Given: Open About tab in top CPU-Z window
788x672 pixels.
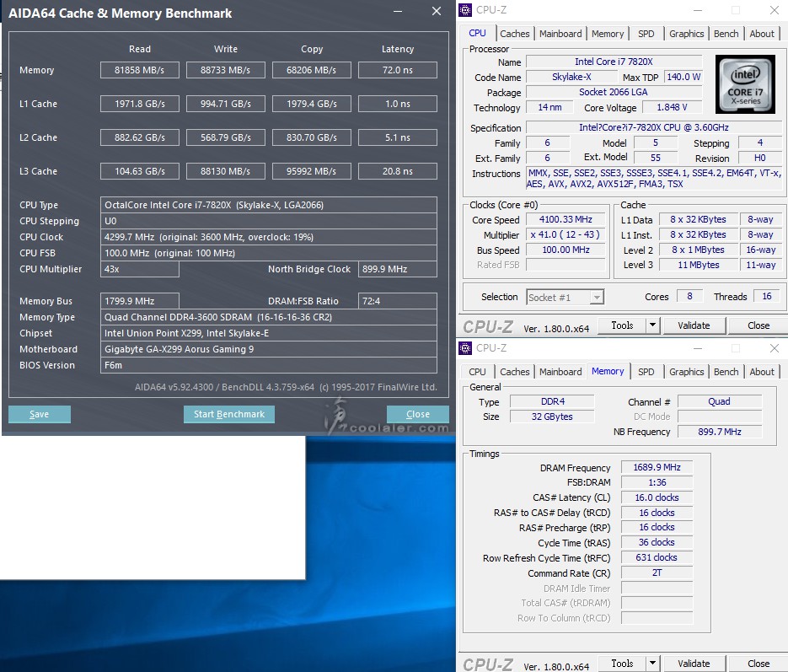Looking at the screenshot, I should pyautogui.click(x=762, y=34).
